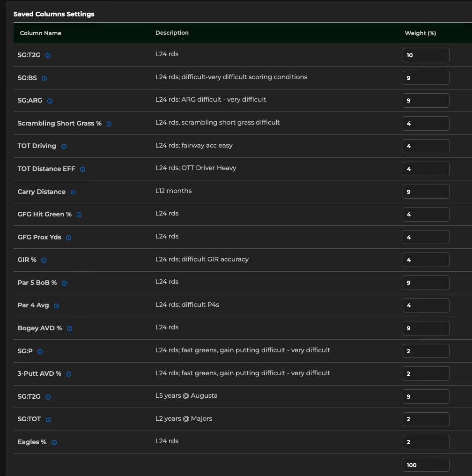Click 'L2 years @ Majors' description

(x=184, y=418)
